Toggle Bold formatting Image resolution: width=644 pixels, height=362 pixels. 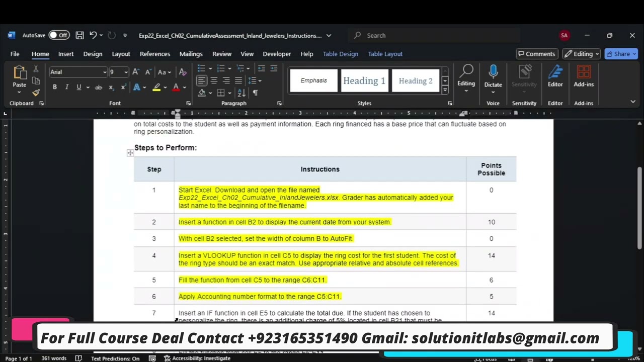coord(54,87)
